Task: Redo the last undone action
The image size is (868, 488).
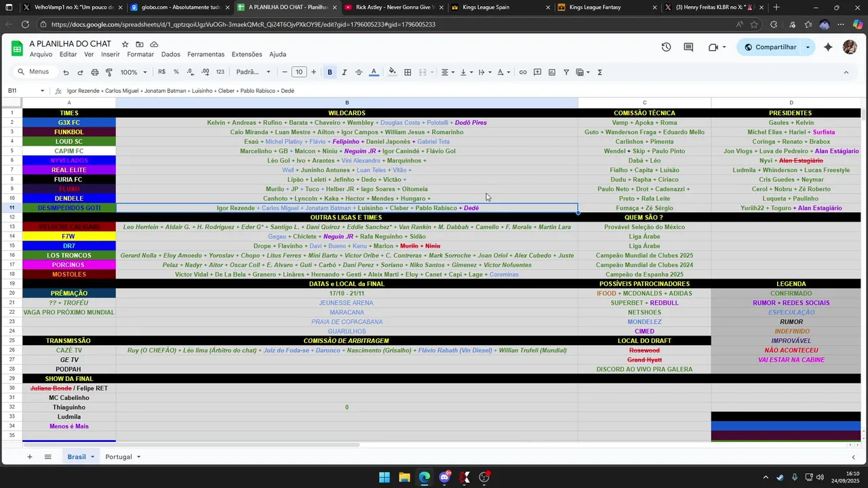Action: point(80,73)
